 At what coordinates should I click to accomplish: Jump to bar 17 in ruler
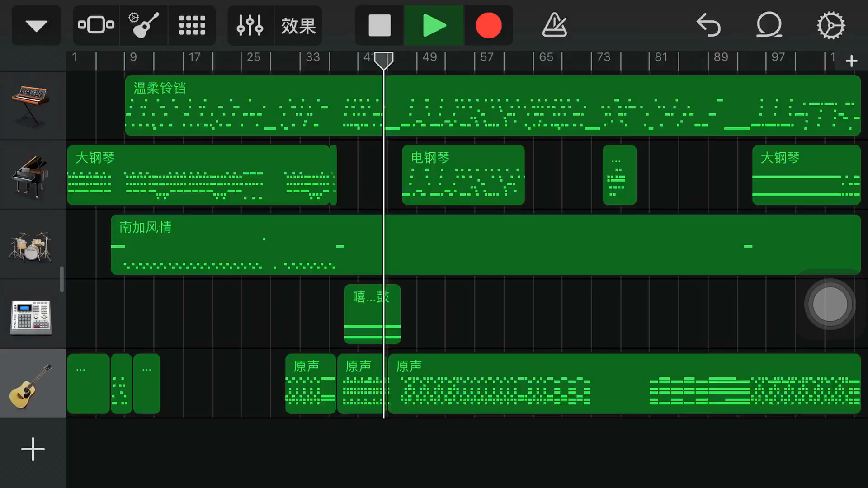click(x=194, y=57)
